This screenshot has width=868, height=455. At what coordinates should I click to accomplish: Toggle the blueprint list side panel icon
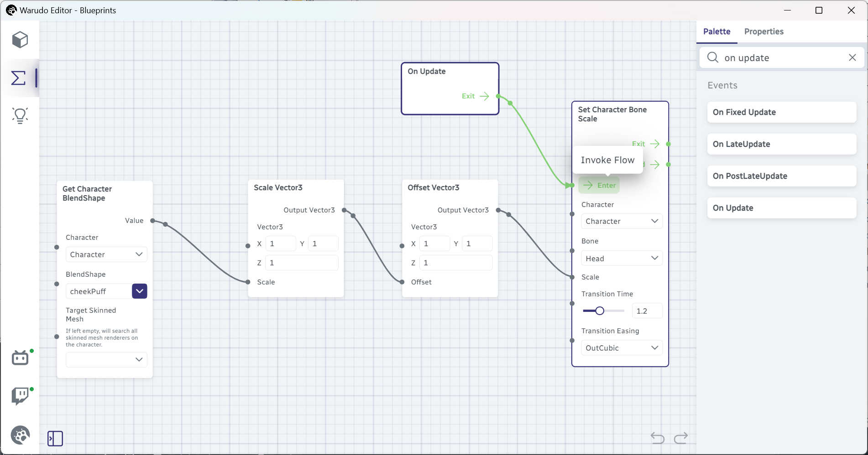[x=55, y=439]
